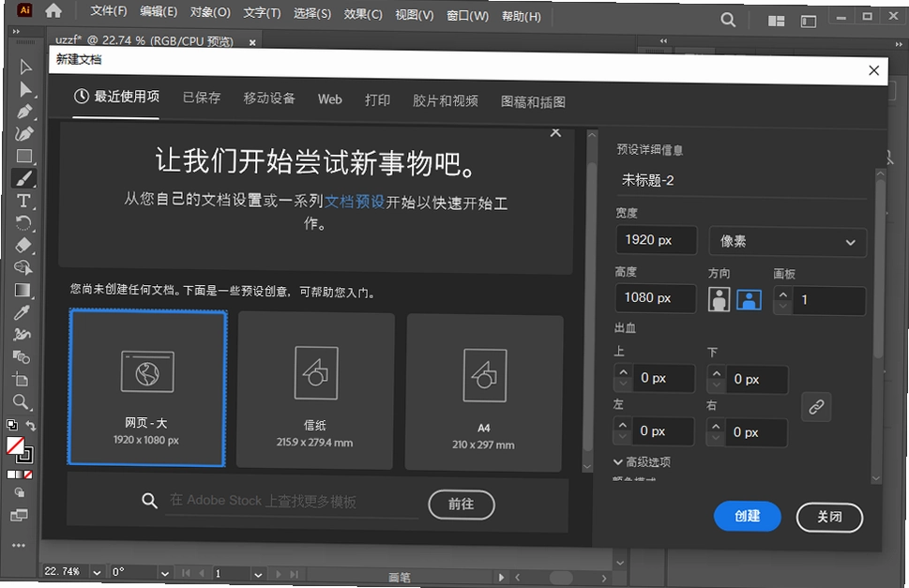Dismiss the intro banner

click(x=555, y=132)
